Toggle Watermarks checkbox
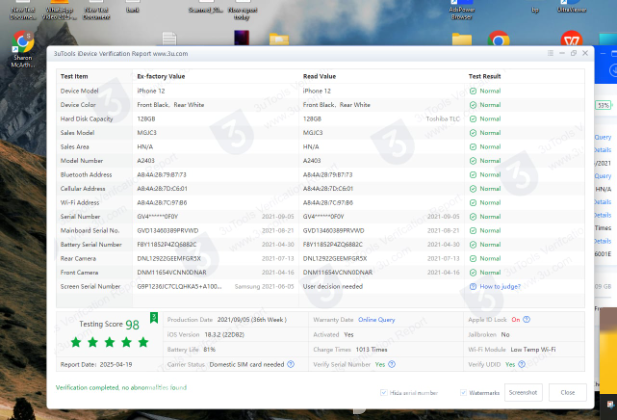Viewport: 617px width, 420px height. click(464, 392)
